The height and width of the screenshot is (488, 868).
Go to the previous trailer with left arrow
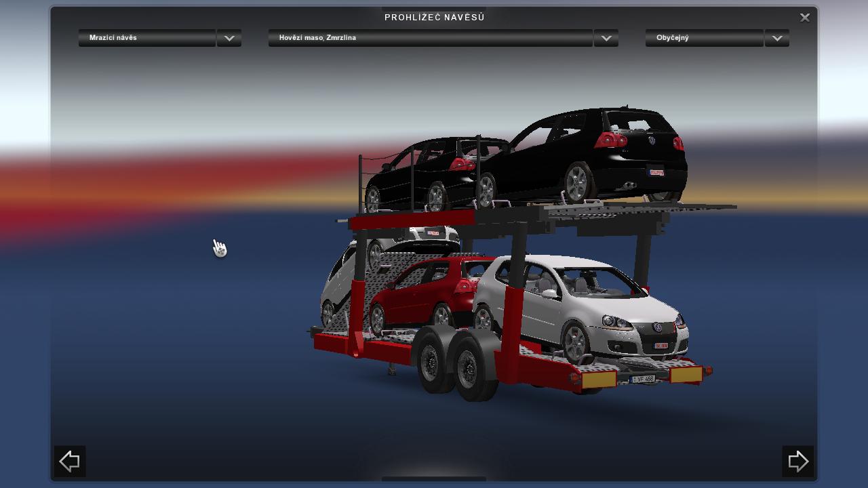coord(70,462)
